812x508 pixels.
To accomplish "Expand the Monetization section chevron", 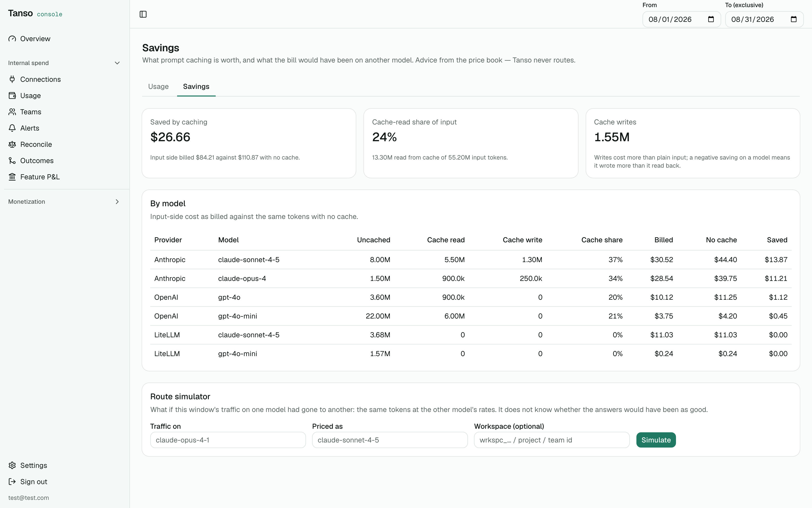I will [117, 202].
